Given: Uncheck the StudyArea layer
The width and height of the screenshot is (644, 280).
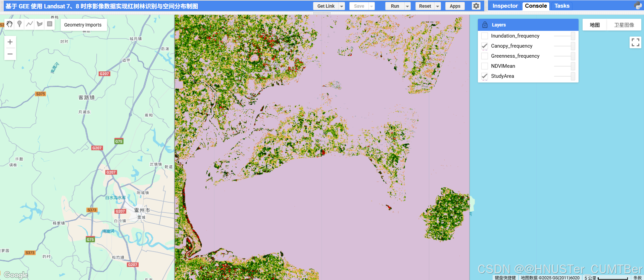Looking at the screenshot, I should (485, 76).
